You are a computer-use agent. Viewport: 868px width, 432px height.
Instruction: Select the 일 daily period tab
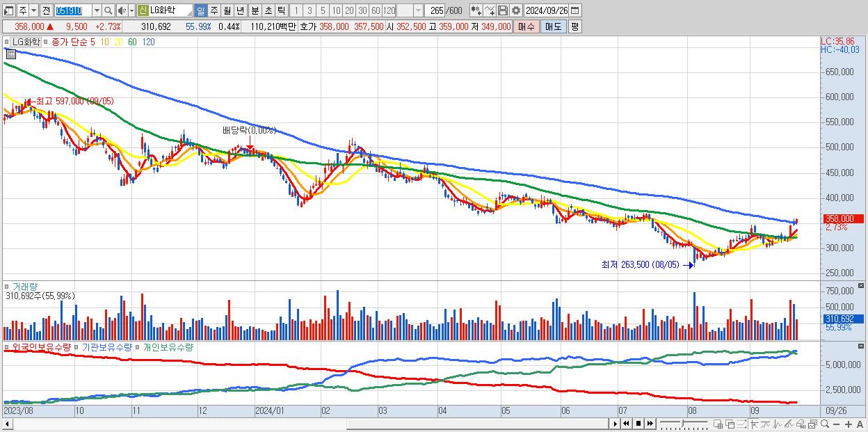200,10
